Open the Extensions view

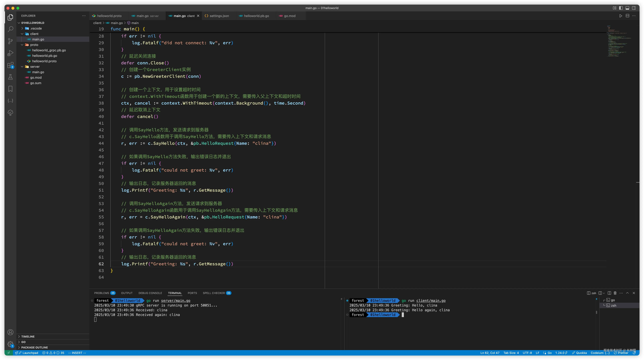click(10, 65)
